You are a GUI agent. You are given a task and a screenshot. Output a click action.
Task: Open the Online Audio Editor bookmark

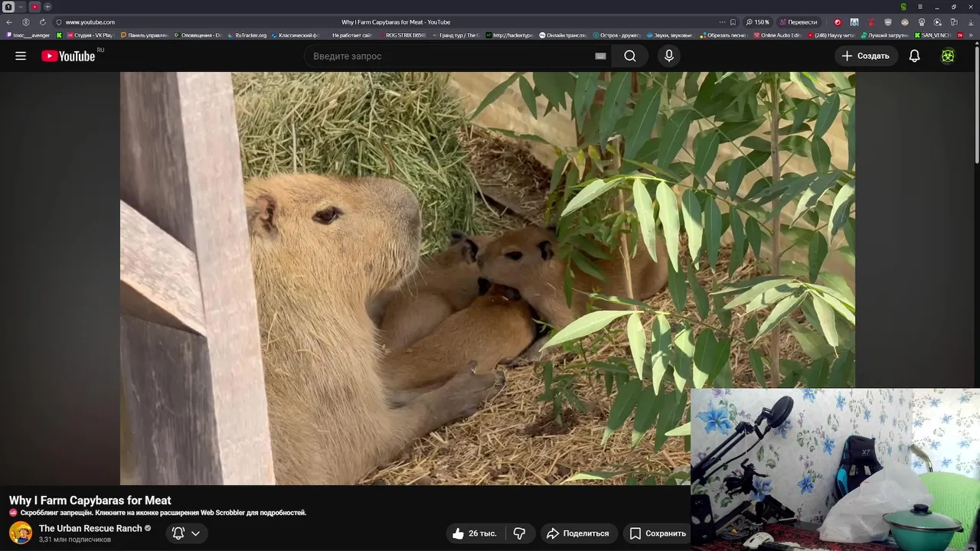point(777,35)
